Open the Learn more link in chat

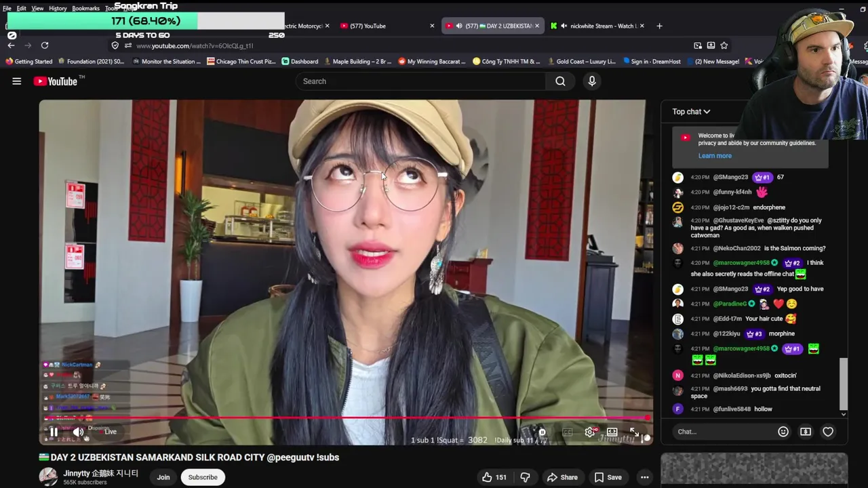click(715, 156)
